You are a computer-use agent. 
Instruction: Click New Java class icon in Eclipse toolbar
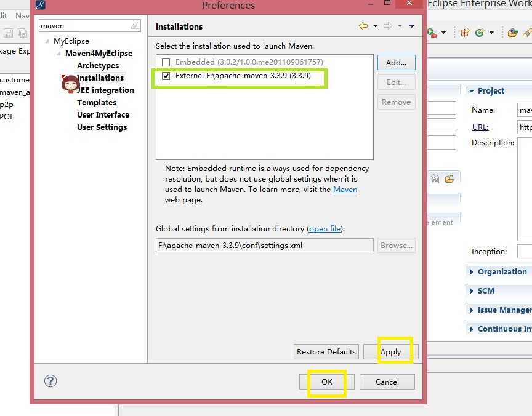pyautogui.click(x=480, y=33)
